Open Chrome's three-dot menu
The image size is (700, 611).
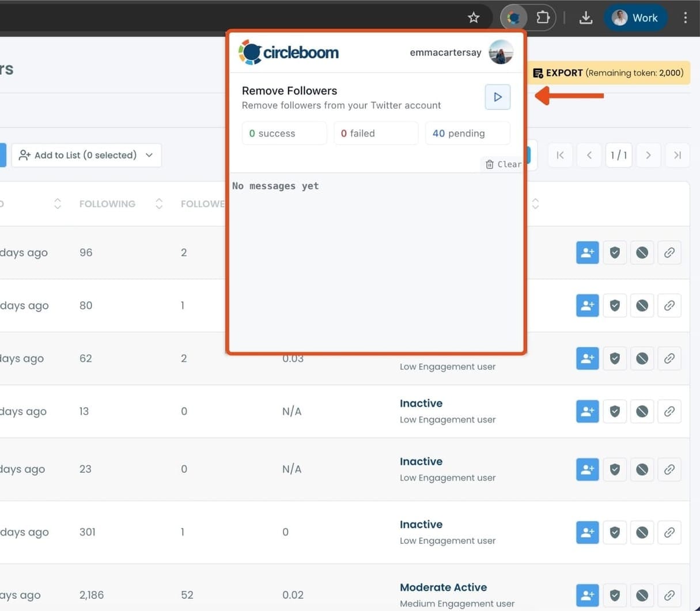click(686, 17)
